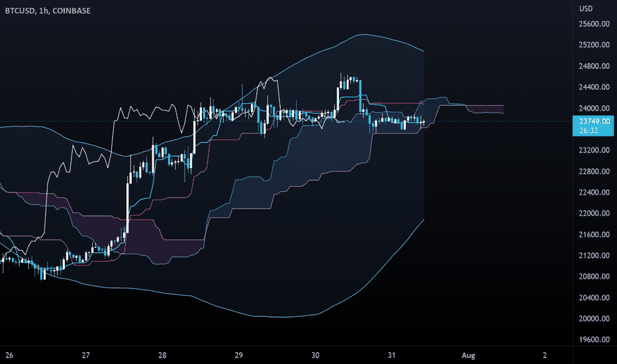Viewport: 617px width, 364px height.
Task: Click the 24400.00 price axis label
Action: pyautogui.click(x=594, y=87)
